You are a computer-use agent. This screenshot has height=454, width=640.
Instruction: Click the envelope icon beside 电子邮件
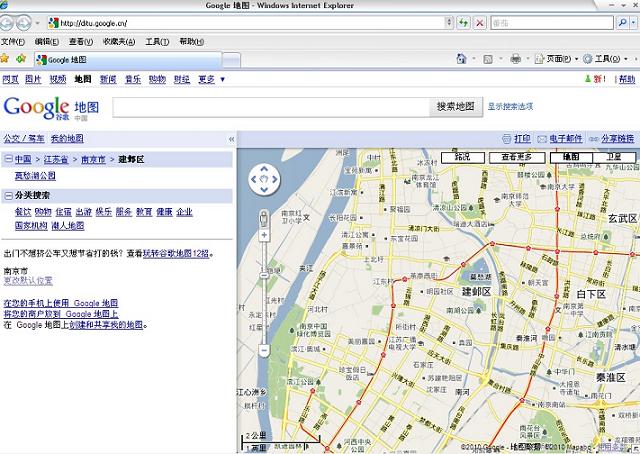(543, 138)
